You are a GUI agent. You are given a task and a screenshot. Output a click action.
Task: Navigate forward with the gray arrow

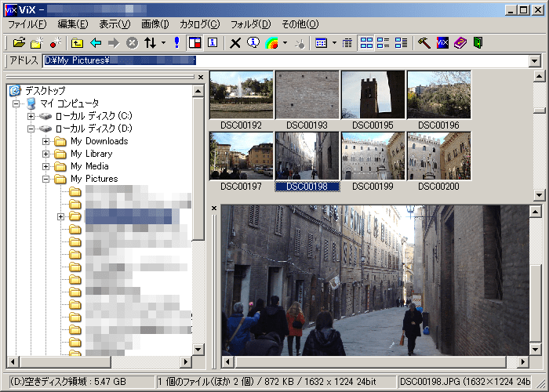(114, 43)
